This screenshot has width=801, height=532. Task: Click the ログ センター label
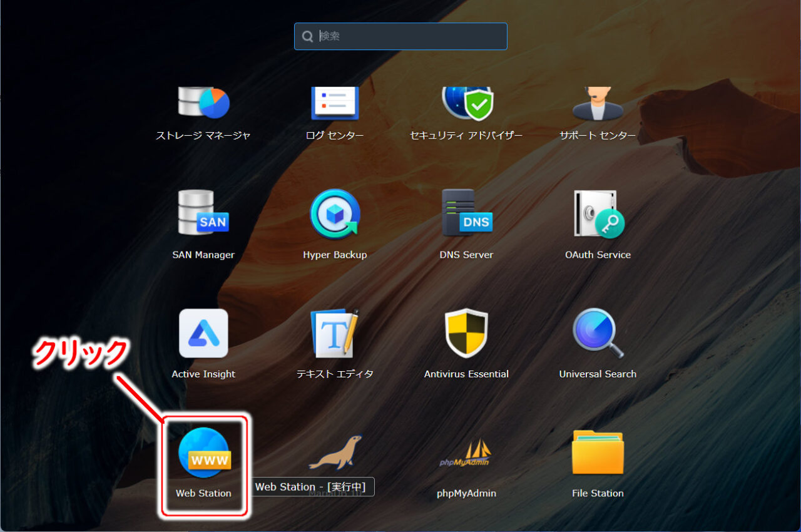(335, 135)
